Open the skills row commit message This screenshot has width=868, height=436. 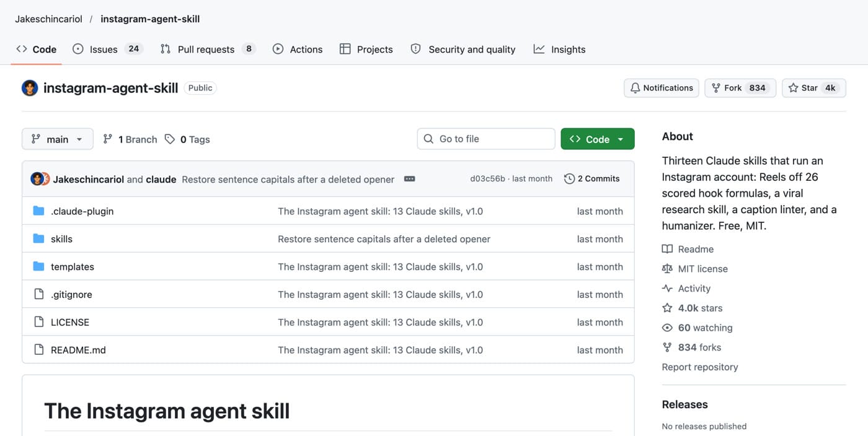coord(384,239)
